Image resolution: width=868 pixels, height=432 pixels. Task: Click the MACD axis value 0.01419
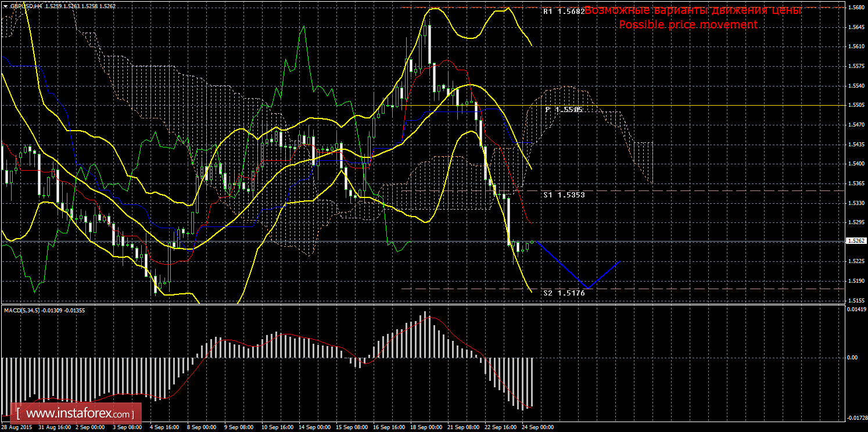click(x=856, y=309)
